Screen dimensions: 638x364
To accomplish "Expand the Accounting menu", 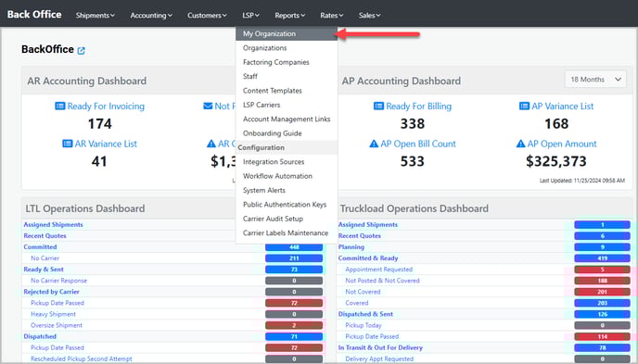I will click(151, 15).
